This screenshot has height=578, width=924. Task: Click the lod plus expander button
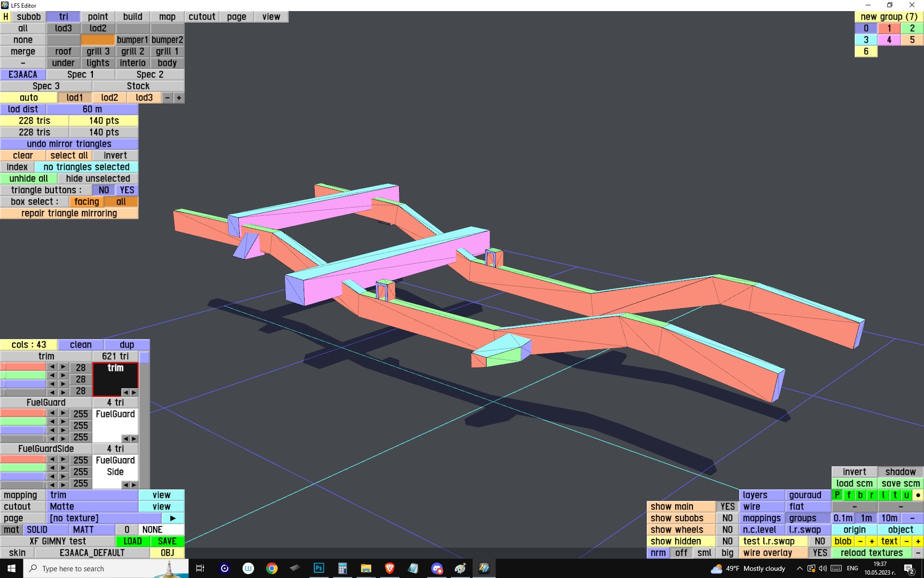[179, 98]
